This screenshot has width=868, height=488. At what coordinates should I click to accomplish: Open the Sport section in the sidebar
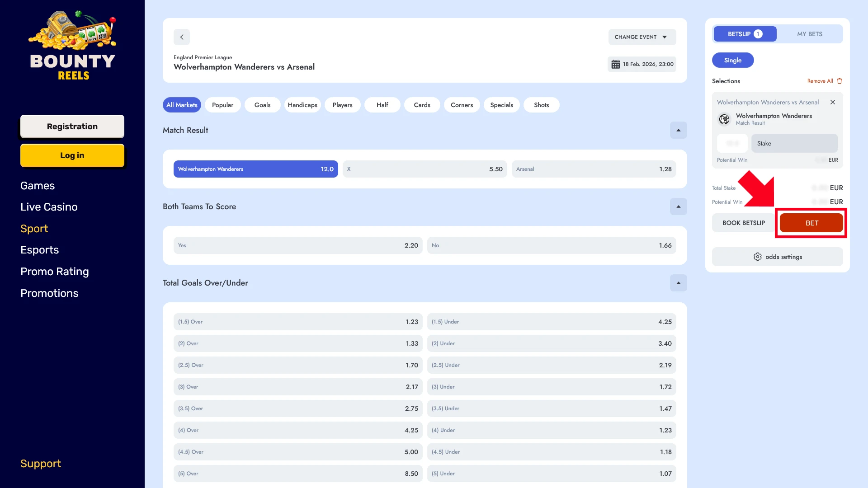[34, 228]
